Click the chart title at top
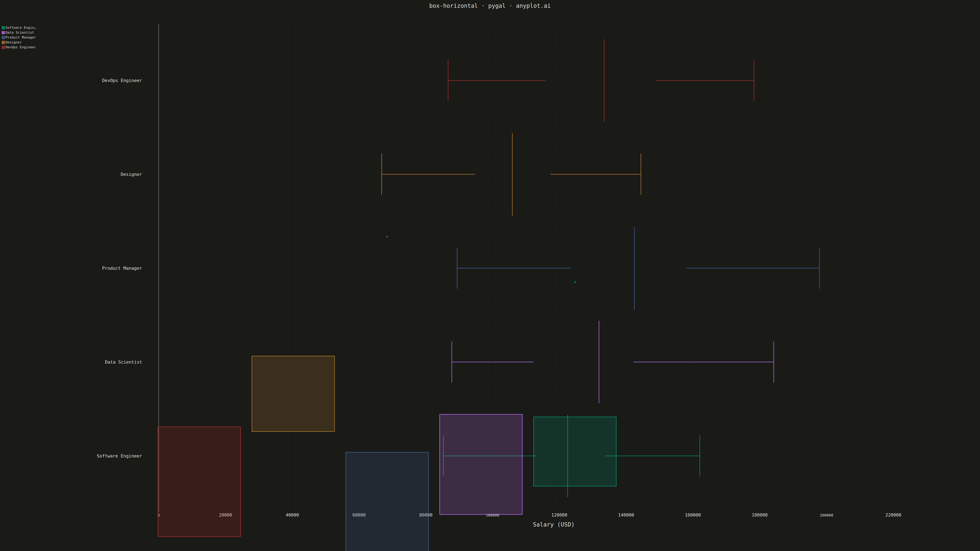Viewport: 980px width, 551px height. click(x=490, y=6)
